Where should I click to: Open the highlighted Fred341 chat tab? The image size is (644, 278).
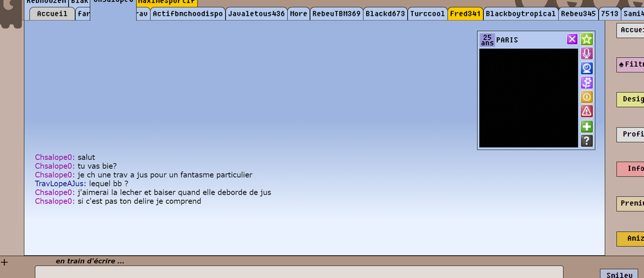(465, 14)
